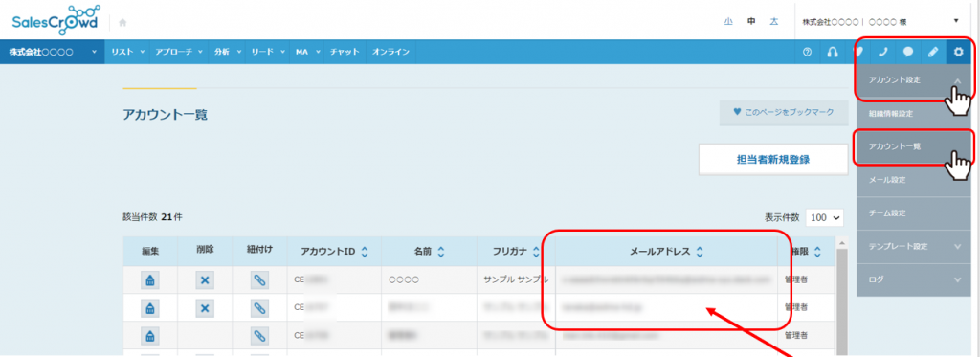Open the アプローチ menu

tap(179, 52)
